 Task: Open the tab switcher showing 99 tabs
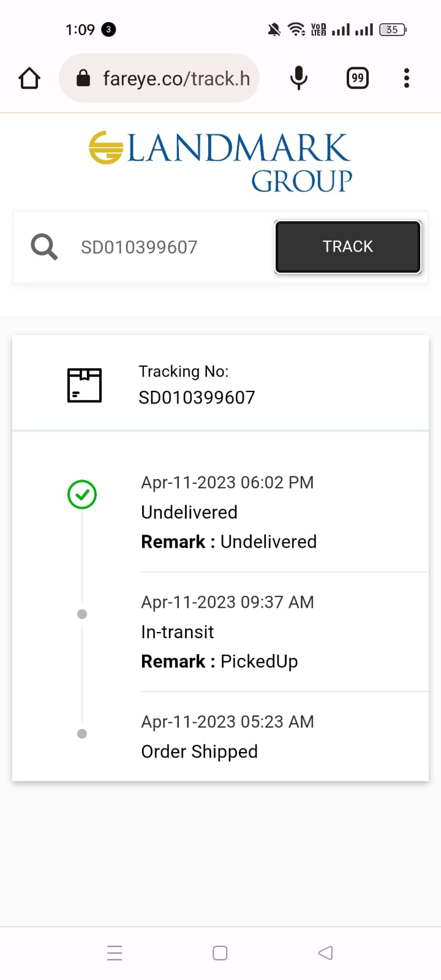point(357,78)
